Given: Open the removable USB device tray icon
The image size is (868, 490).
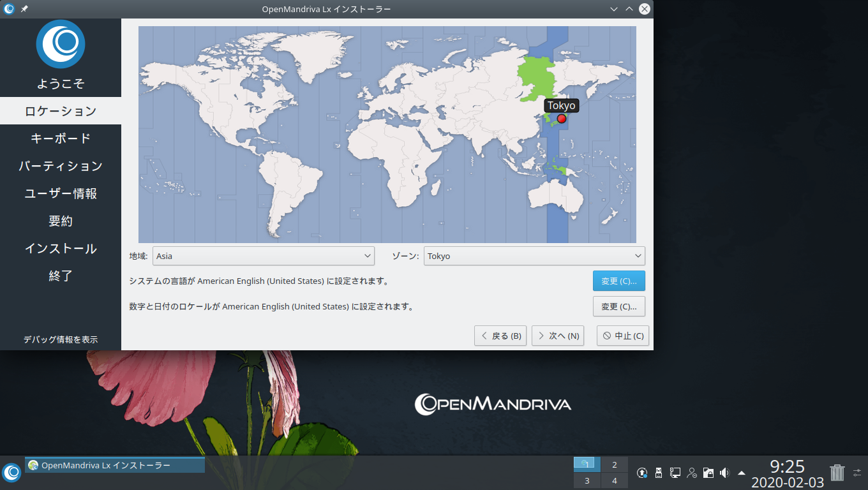Looking at the screenshot, I should click(x=659, y=473).
